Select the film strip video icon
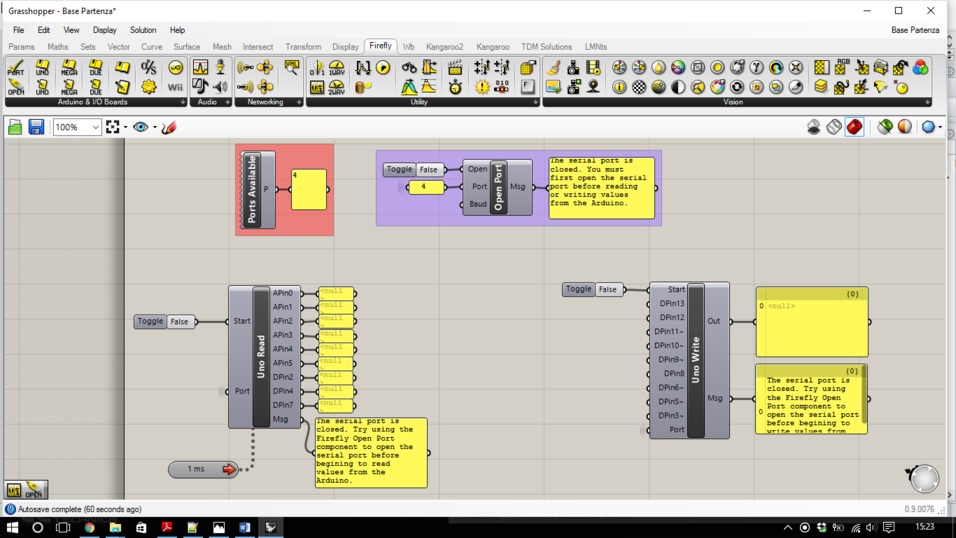This screenshot has width=956, height=538. tap(593, 68)
